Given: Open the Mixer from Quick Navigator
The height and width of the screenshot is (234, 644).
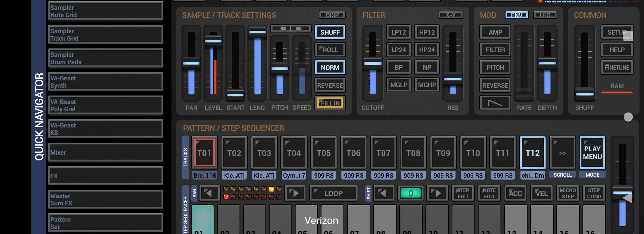Looking at the screenshot, I should pos(106,152).
